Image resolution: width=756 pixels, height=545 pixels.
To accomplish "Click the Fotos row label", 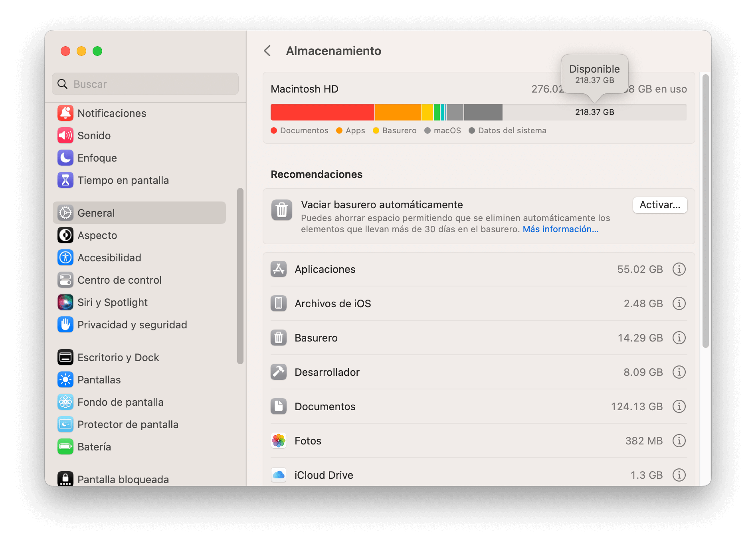I will click(x=308, y=441).
